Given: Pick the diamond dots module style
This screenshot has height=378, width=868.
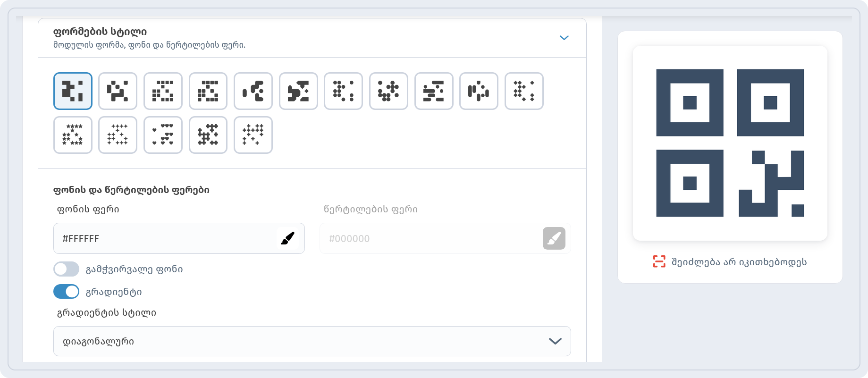Looking at the screenshot, I should [x=524, y=91].
